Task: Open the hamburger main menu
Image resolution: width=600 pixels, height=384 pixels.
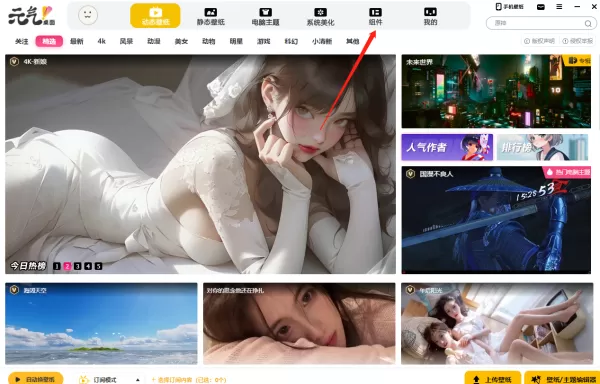Action: click(x=559, y=7)
